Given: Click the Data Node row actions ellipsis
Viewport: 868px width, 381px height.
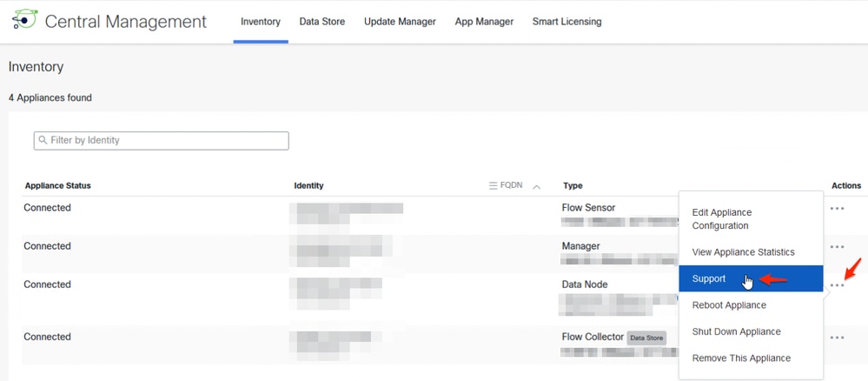Looking at the screenshot, I should tap(837, 285).
